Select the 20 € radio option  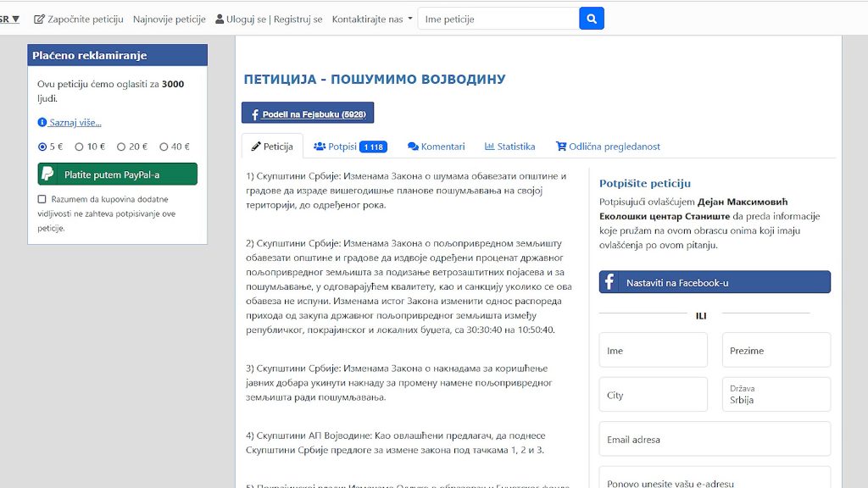coord(121,147)
